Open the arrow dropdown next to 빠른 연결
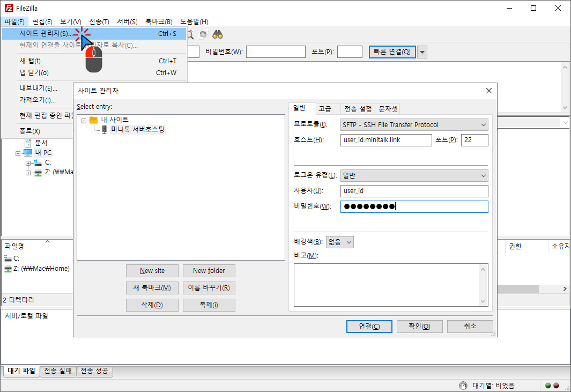 422,52
